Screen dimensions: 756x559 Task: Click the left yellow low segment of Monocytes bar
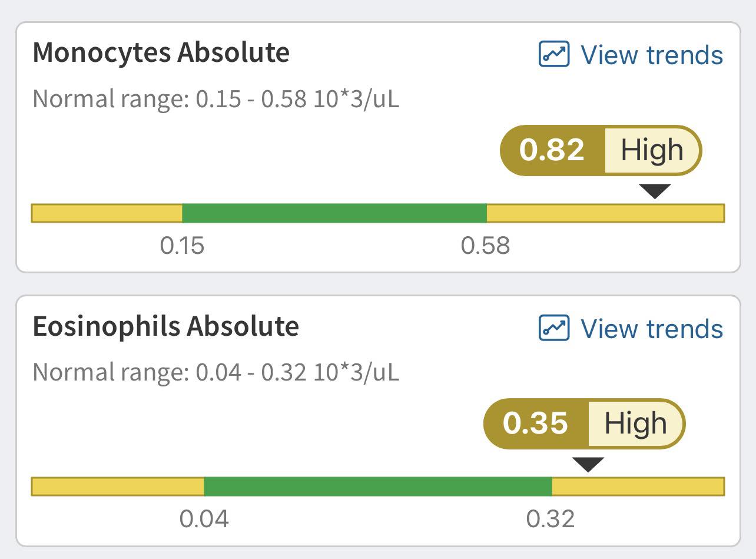pos(107,213)
